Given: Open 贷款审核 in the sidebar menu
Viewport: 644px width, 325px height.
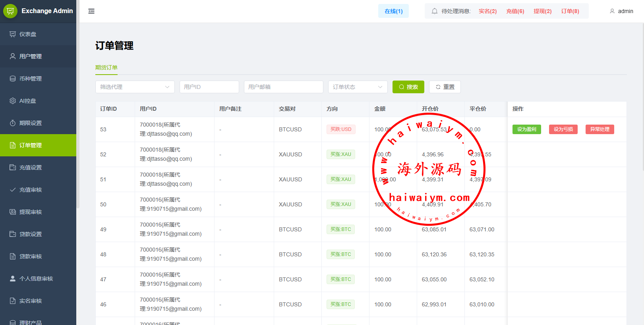Looking at the screenshot, I should (38, 256).
